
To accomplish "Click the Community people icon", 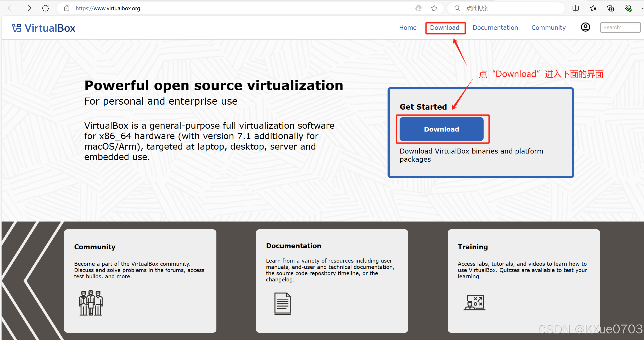I will 91,303.
